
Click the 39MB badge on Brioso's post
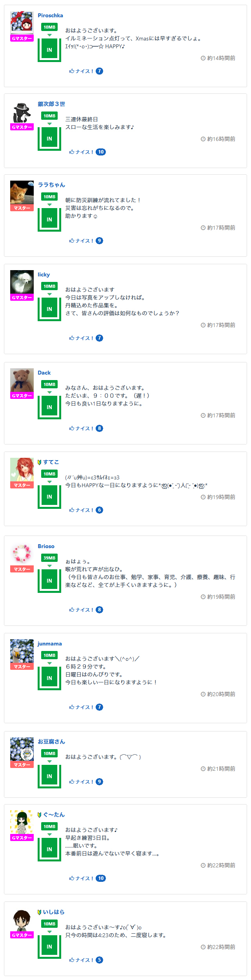click(x=49, y=558)
